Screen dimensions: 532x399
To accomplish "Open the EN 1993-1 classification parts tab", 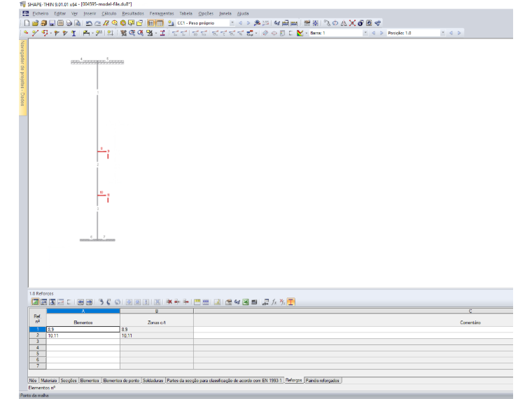I will pos(224,380).
